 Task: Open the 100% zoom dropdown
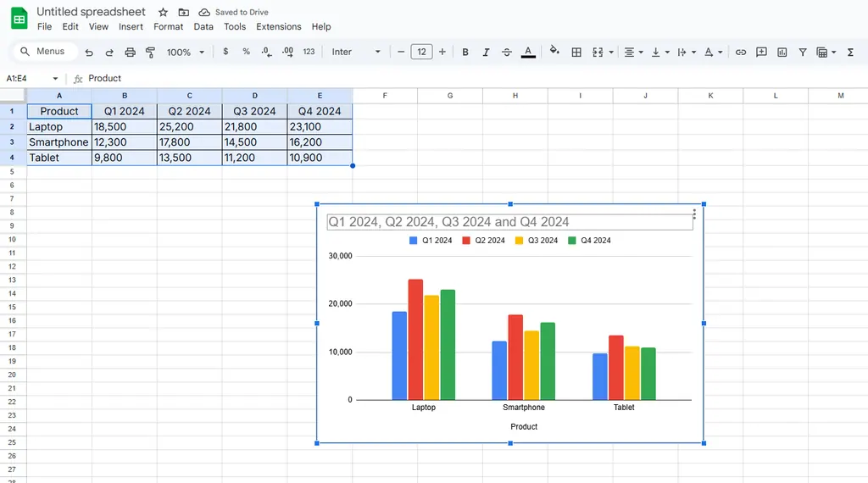tap(186, 53)
